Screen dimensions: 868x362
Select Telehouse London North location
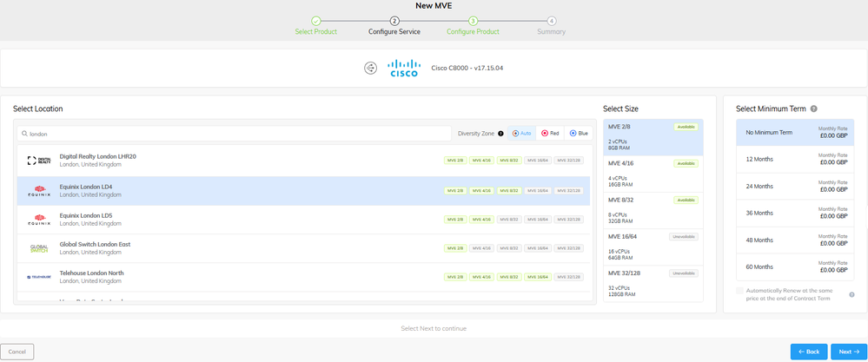pos(303,277)
